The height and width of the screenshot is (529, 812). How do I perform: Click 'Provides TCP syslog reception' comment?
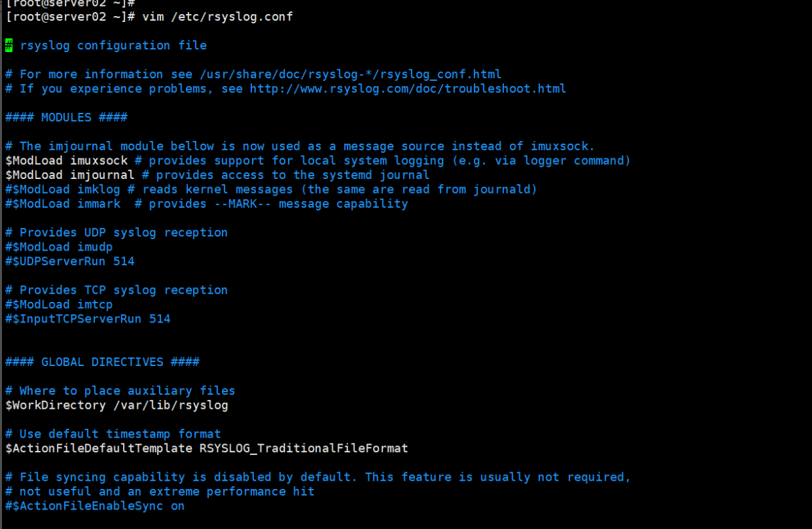(x=124, y=290)
